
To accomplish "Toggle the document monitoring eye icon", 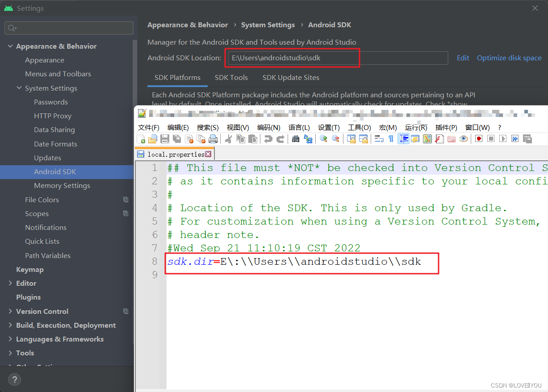I will (x=463, y=139).
